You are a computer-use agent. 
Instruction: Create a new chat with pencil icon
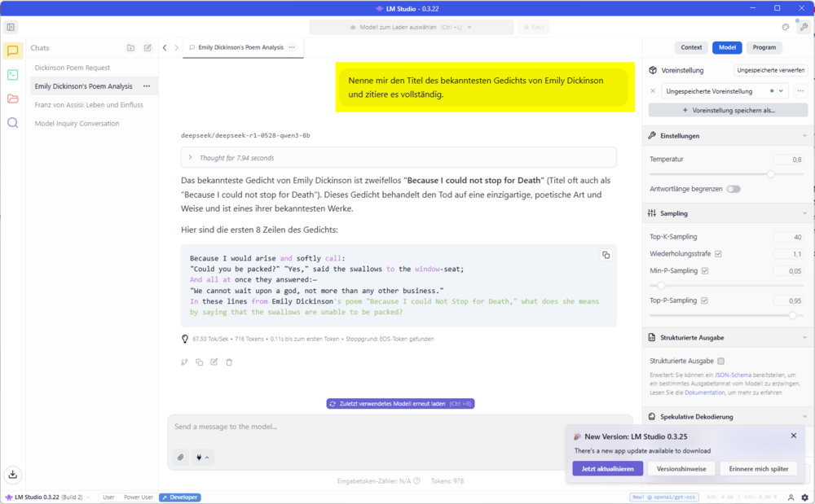coord(148,48)
